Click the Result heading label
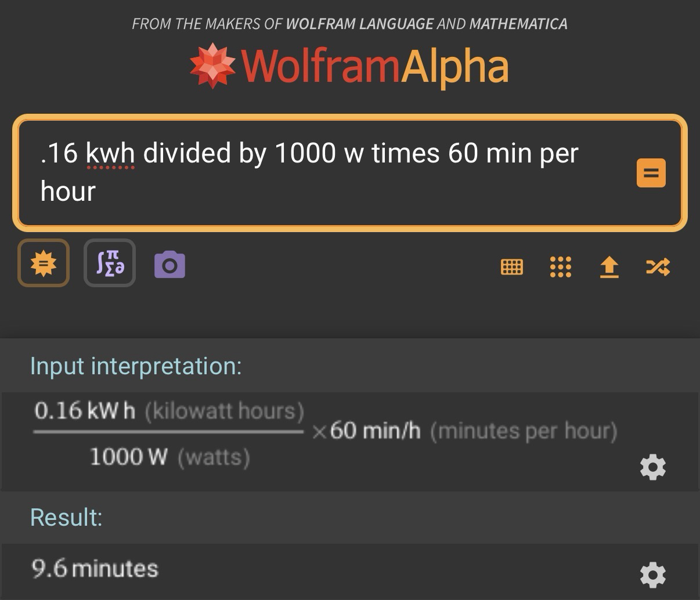 (66, 517)
